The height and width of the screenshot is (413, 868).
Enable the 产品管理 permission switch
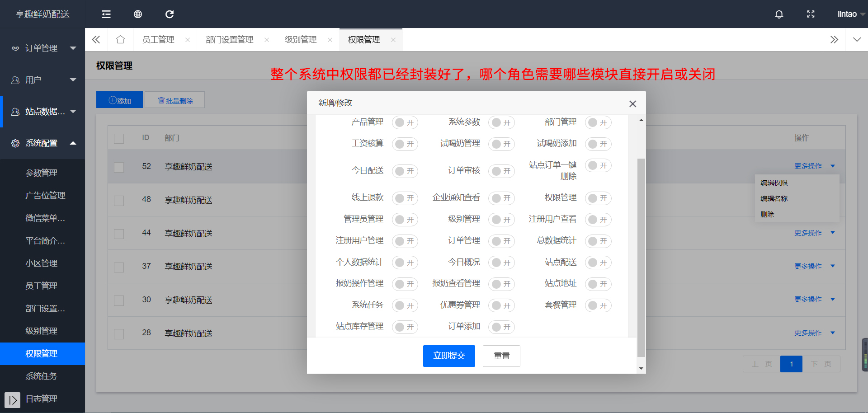[x=405, y=122]
